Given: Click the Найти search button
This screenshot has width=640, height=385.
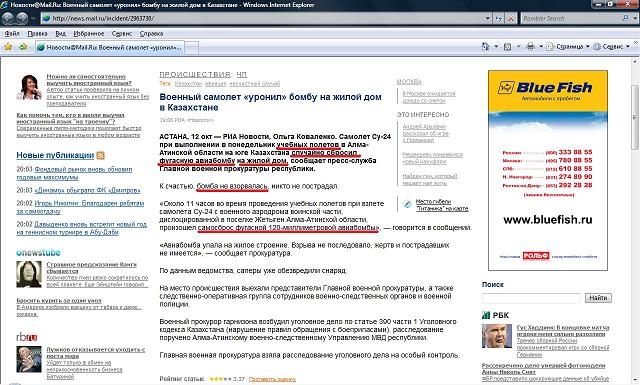Looking at the screenshot, I should (598, 298).
